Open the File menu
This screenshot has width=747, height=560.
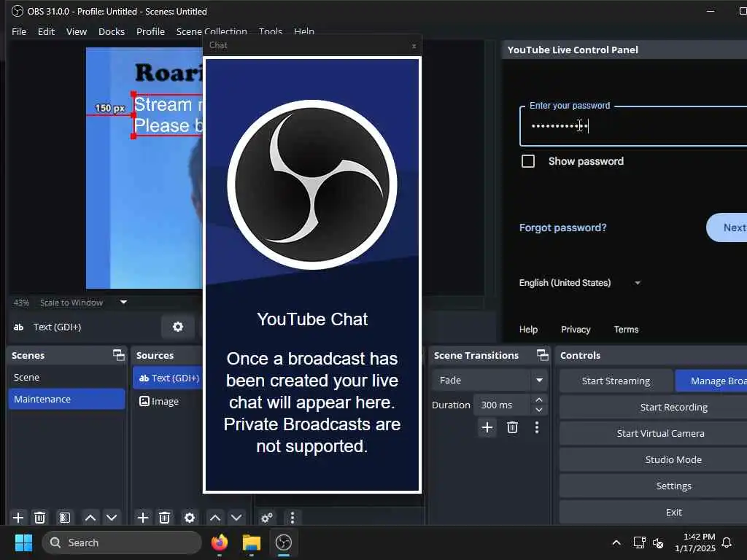pyautogui.click(x=19, y=31)
